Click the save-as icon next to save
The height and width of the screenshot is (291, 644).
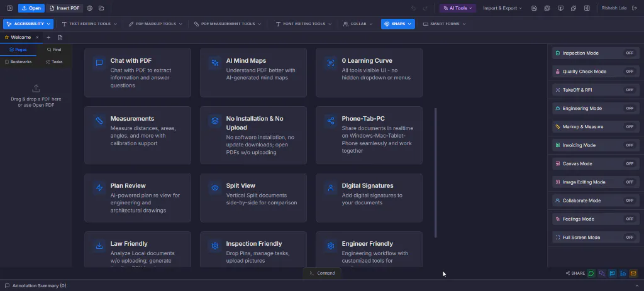[547, 8]
